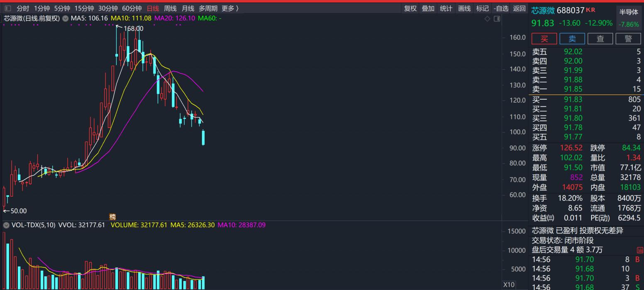Click stock code 688037
This screenshot has width=644, height=290.
point(571,10)
